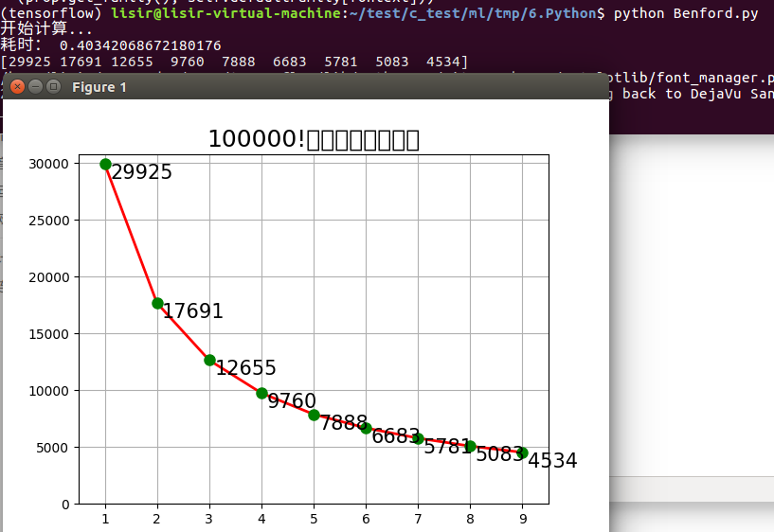Image resolution: width=774 pixels, height=532 pixels.
Task: Click the data label 12655
Action: pos(245,368)
